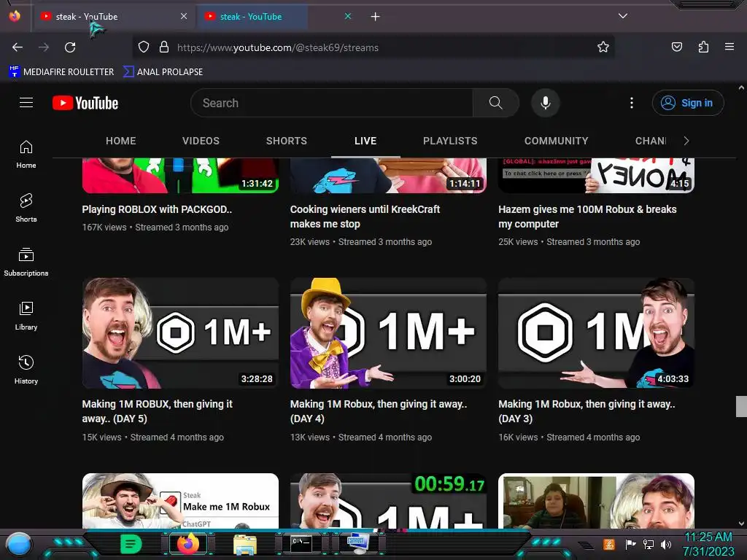Open the Start orb button
Viewport: 747px width, 560px height.
19,544
